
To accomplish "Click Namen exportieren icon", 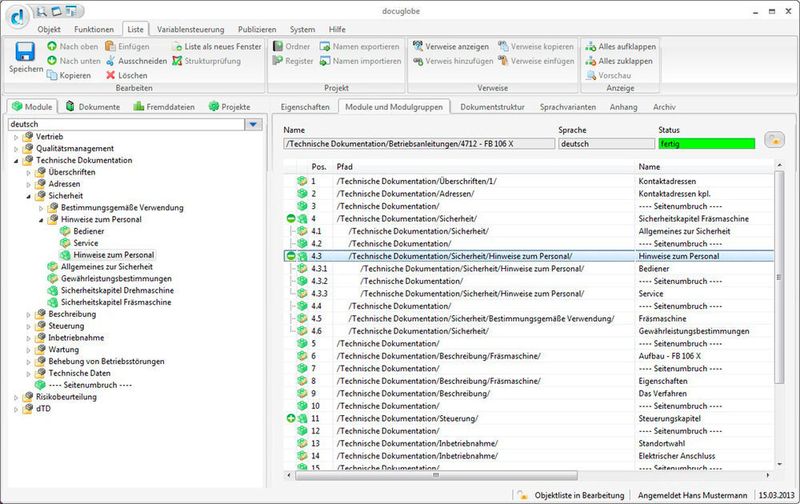I will point(325,46).
